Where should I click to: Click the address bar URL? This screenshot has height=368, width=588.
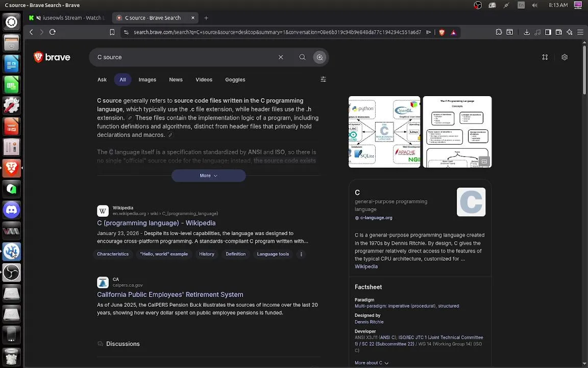278,32
